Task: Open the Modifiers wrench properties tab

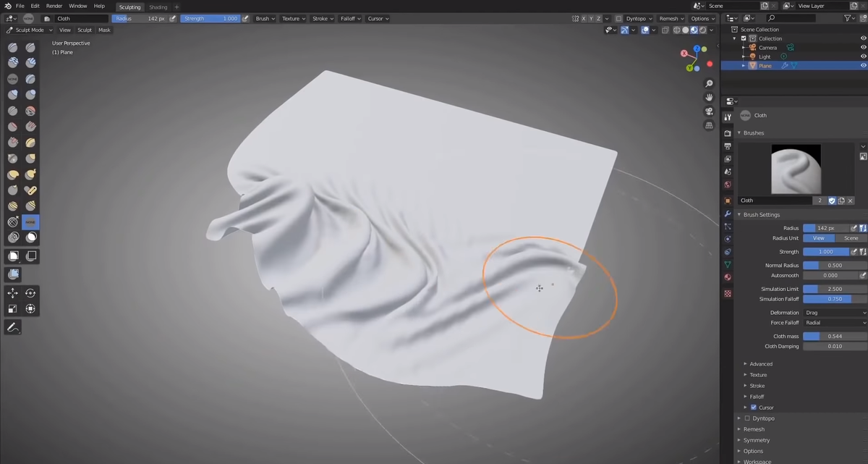Action: tap(728, 214)
